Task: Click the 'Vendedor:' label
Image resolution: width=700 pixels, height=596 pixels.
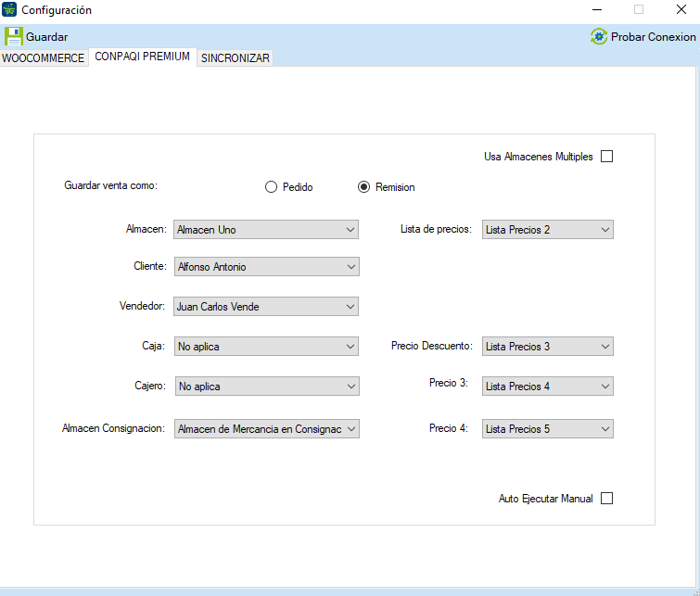Action: [x=142, y=306]
